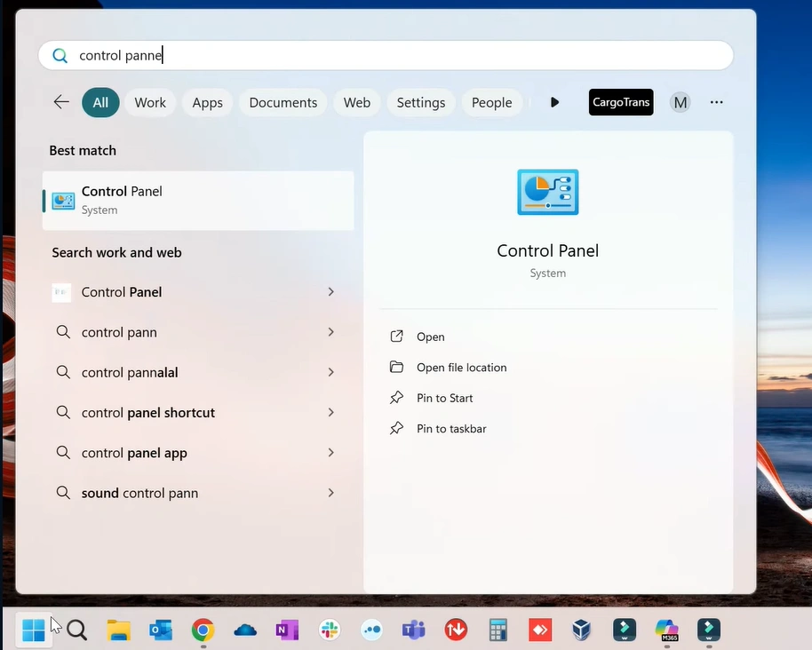
Task: Switch to the Apps filter tab
Action: point(207,102)
